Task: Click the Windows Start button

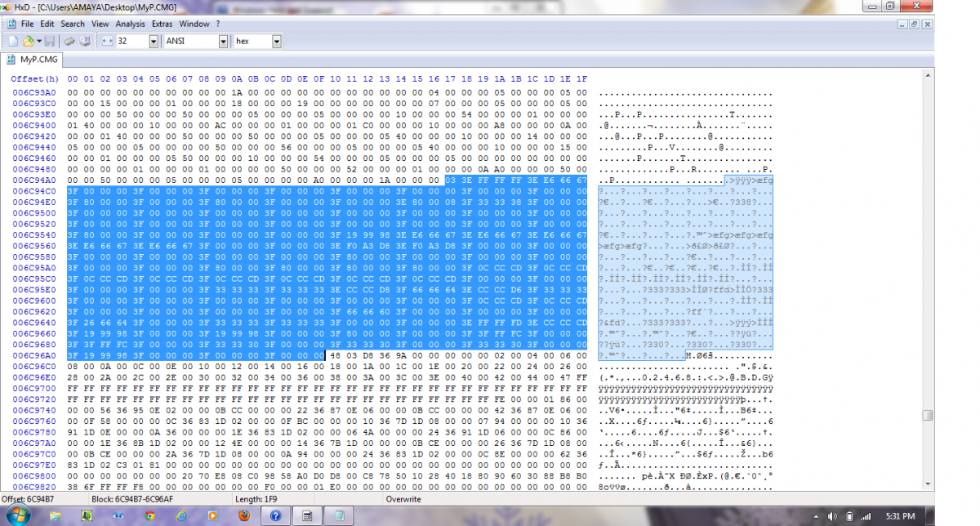Action: click(18, 515)
